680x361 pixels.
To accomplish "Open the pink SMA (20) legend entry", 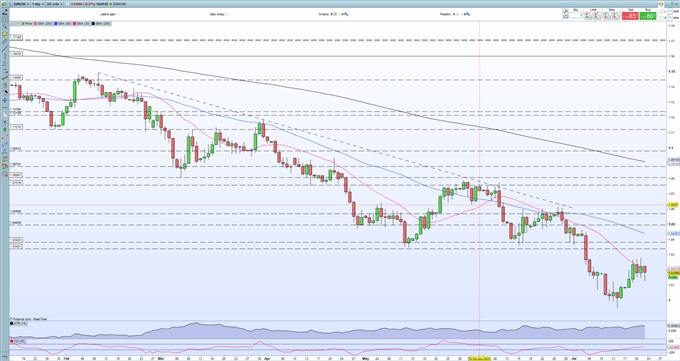I will point(82,23).
